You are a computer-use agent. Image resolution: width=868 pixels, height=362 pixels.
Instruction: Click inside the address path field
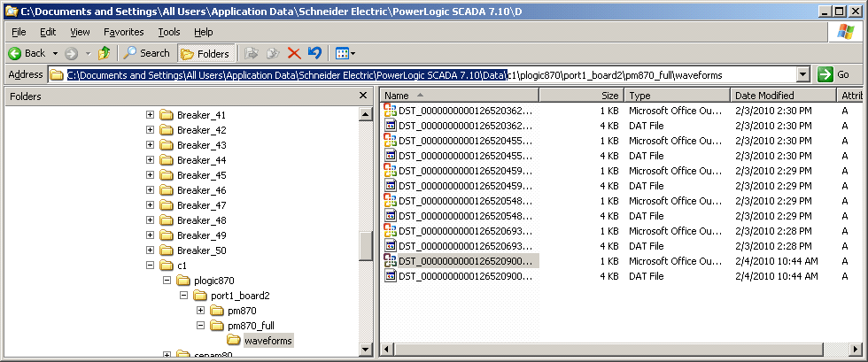[x=422, y=74]
